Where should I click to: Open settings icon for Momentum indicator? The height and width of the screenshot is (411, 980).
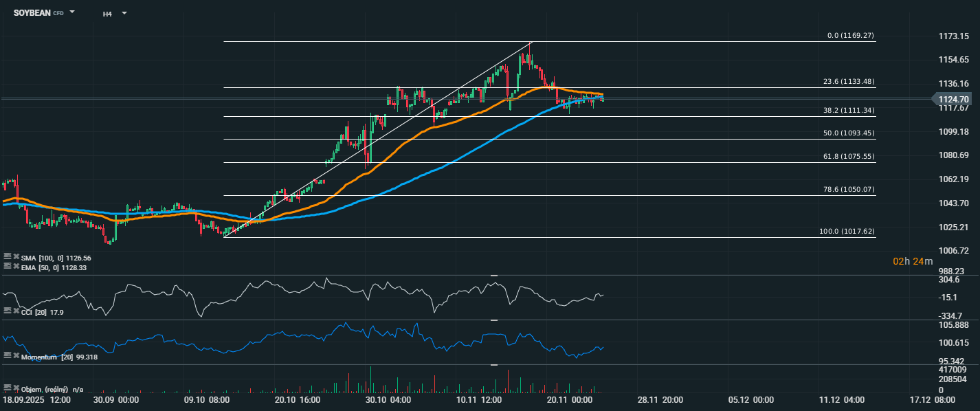(7, 355)
